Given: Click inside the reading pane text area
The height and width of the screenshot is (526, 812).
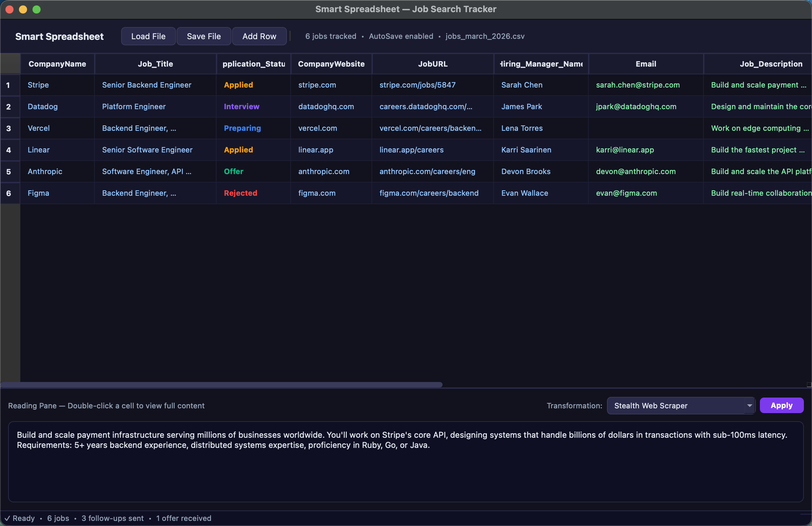Looking at the screenshot, I should [x=406, y=462].
